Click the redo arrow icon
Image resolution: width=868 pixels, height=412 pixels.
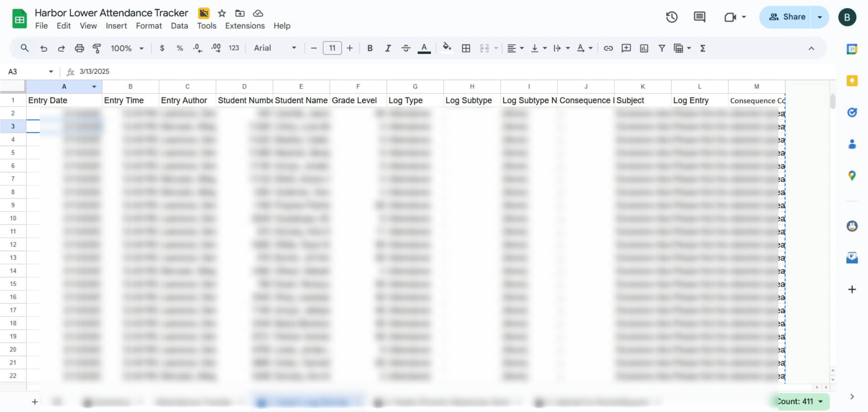point(61,48)
